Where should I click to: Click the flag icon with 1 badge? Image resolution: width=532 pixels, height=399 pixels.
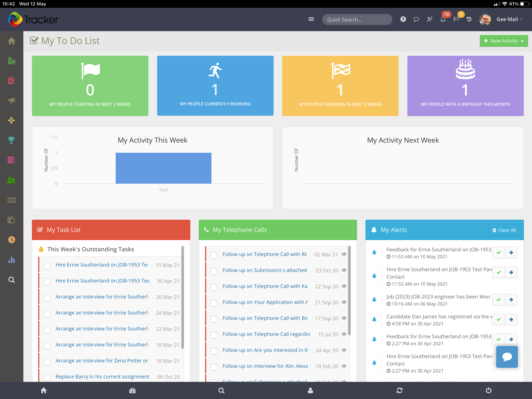(x=456, y=19)
